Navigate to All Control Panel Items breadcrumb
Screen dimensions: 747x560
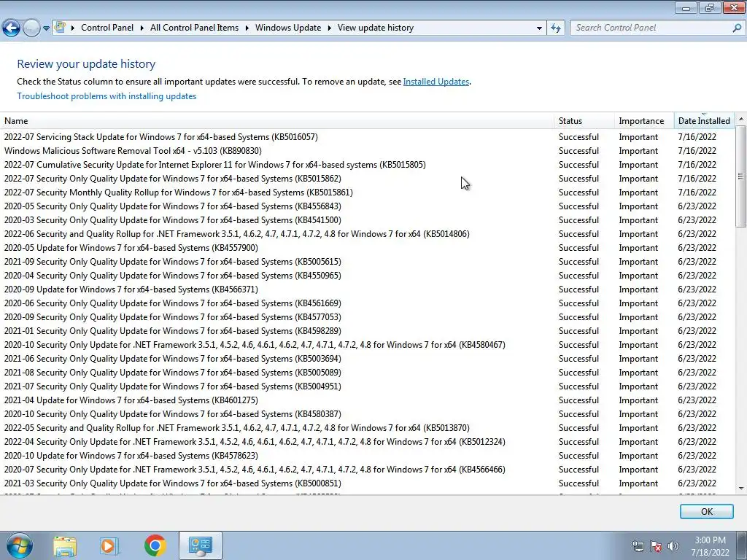pos(194,28)
